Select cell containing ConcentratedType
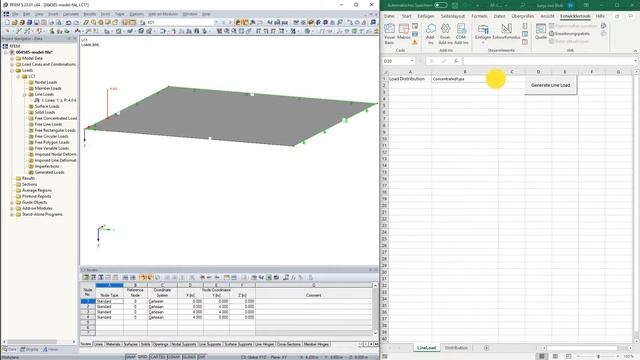This screenshot has height=360, width=640. pos(464,79)
